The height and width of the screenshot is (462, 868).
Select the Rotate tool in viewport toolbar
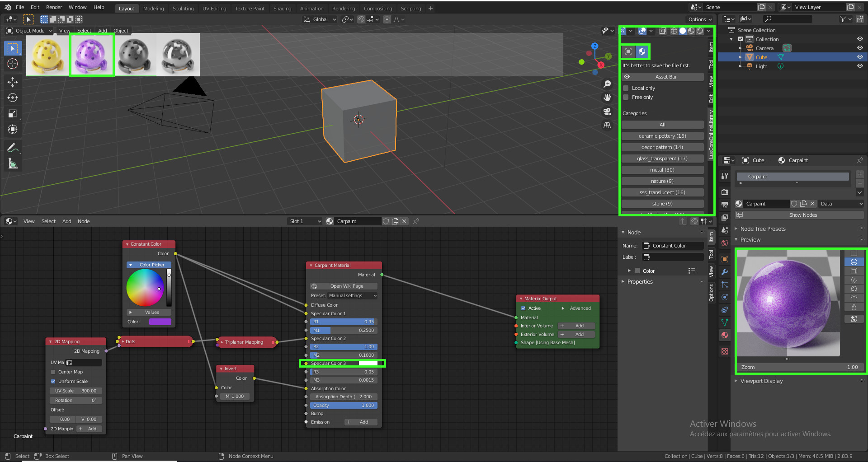tap(13, 98)
